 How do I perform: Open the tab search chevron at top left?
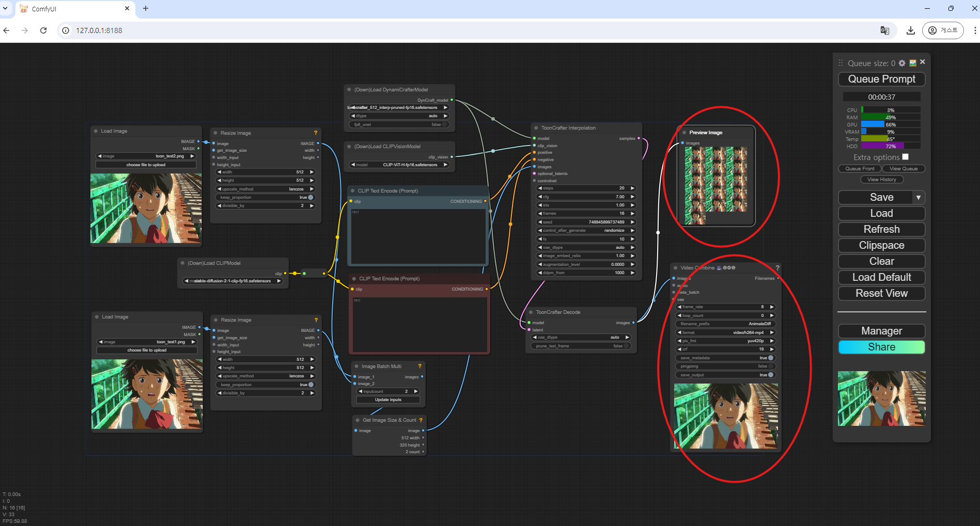[x=5, y=8]
